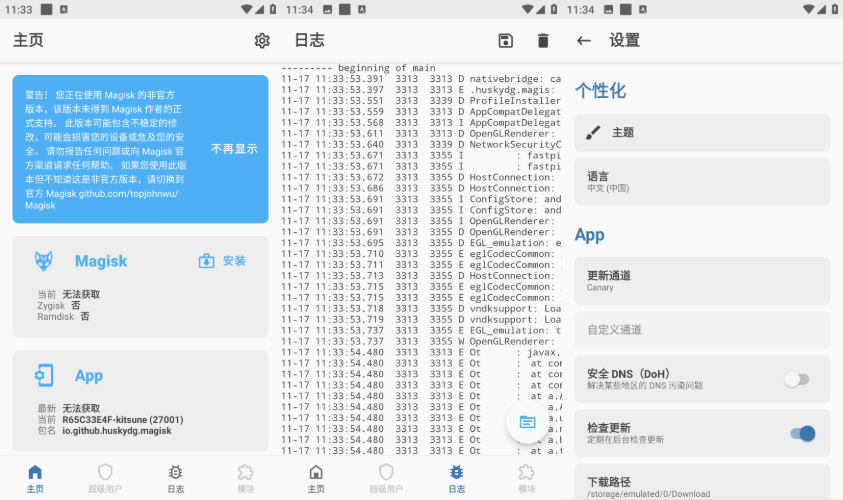
Task: Click the ProfileInstaller log entry
Action: (x=421, y=101)
